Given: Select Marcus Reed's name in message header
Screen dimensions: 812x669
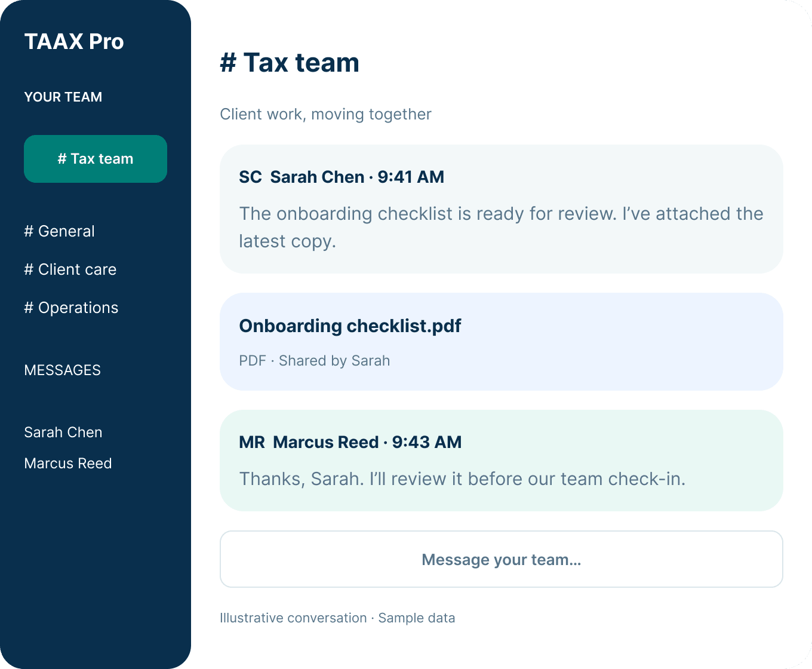Looking at the screenshot, I should click(326, 442).
